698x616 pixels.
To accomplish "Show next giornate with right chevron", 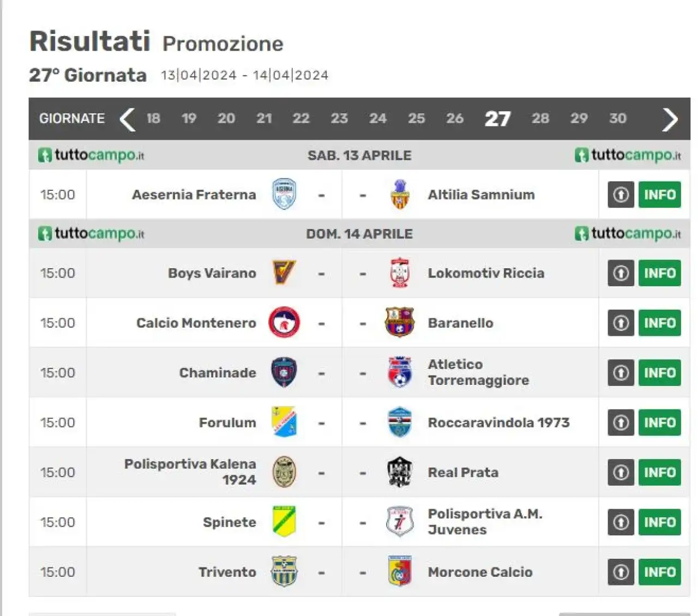I will [670, 119].
